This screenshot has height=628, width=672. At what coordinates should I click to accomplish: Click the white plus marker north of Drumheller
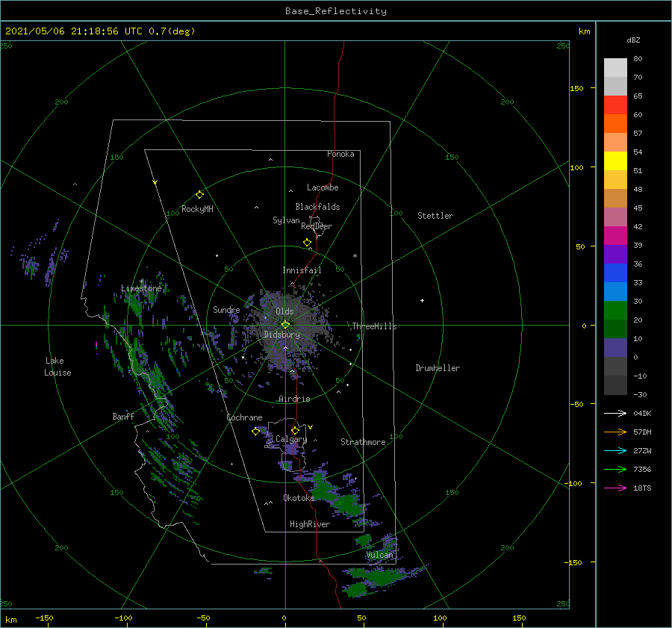click(422, 300)
